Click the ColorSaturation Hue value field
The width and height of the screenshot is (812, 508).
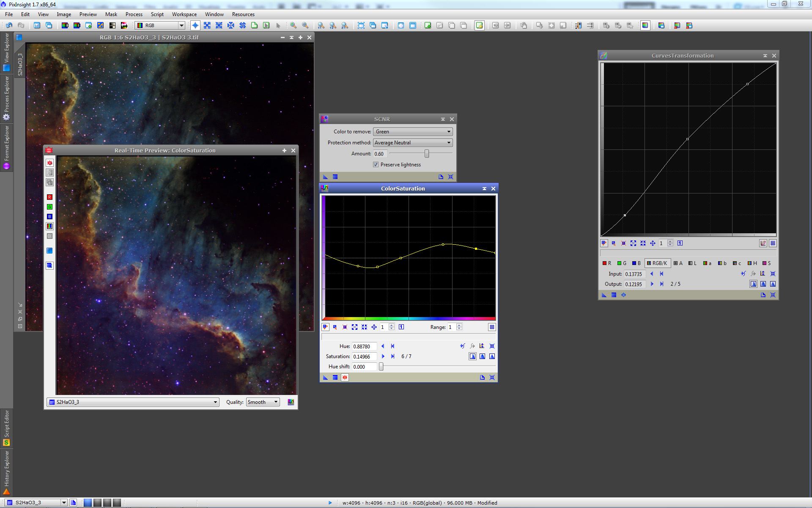364,346
